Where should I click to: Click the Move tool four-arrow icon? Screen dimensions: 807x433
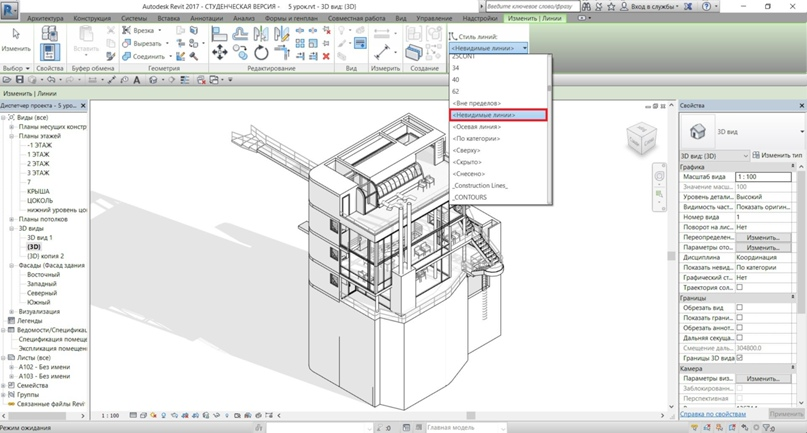(x=220, y=52)
